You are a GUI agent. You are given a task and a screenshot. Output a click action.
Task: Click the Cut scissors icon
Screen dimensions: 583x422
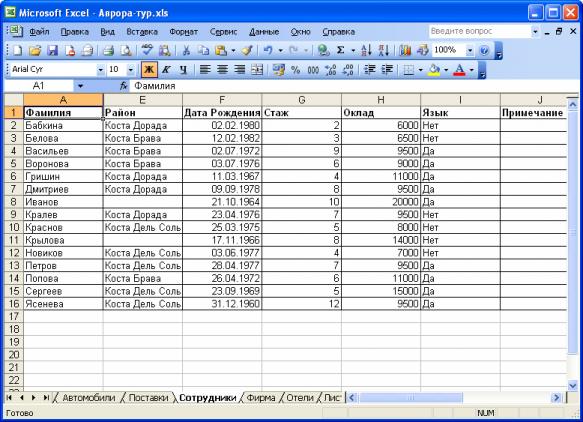186,50
